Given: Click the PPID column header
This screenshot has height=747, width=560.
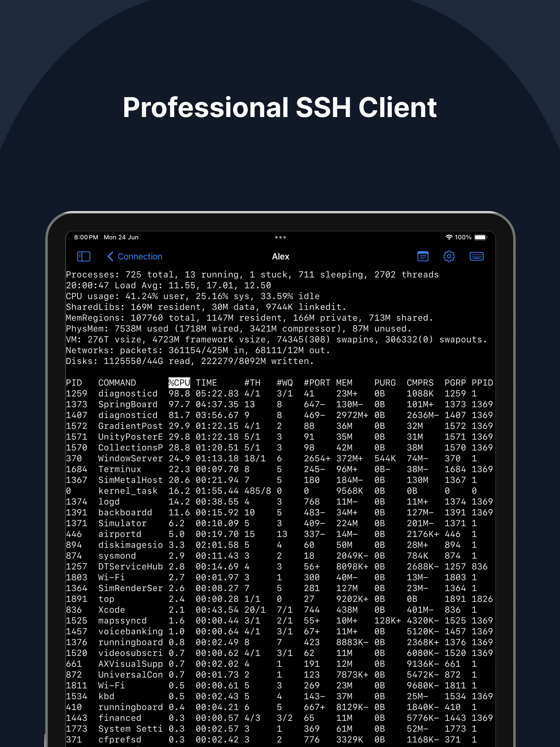Looking at the screenshot, I should [482, 383].
